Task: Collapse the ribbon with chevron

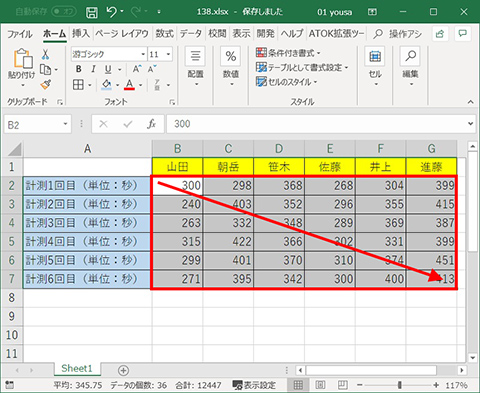Action: point(471,102)
